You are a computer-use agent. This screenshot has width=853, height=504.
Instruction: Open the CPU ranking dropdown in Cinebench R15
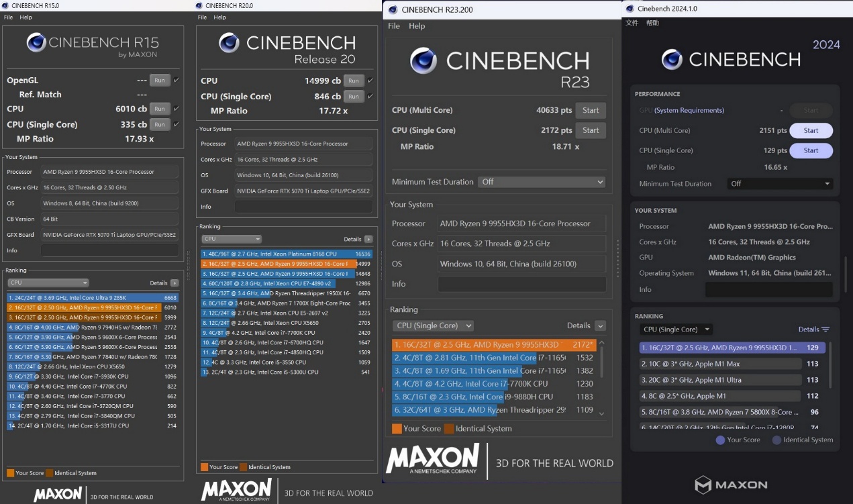coord(48,283)
